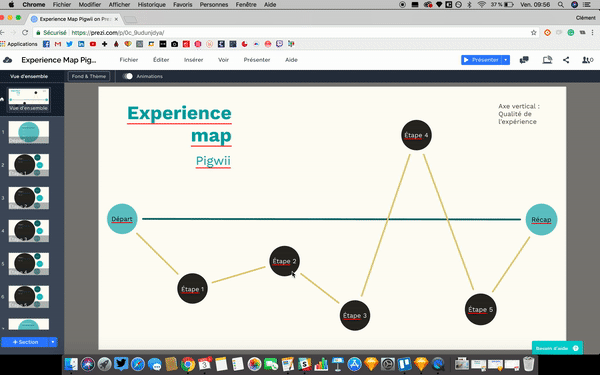Open the Voir menu in Prezi

(223, 60)
